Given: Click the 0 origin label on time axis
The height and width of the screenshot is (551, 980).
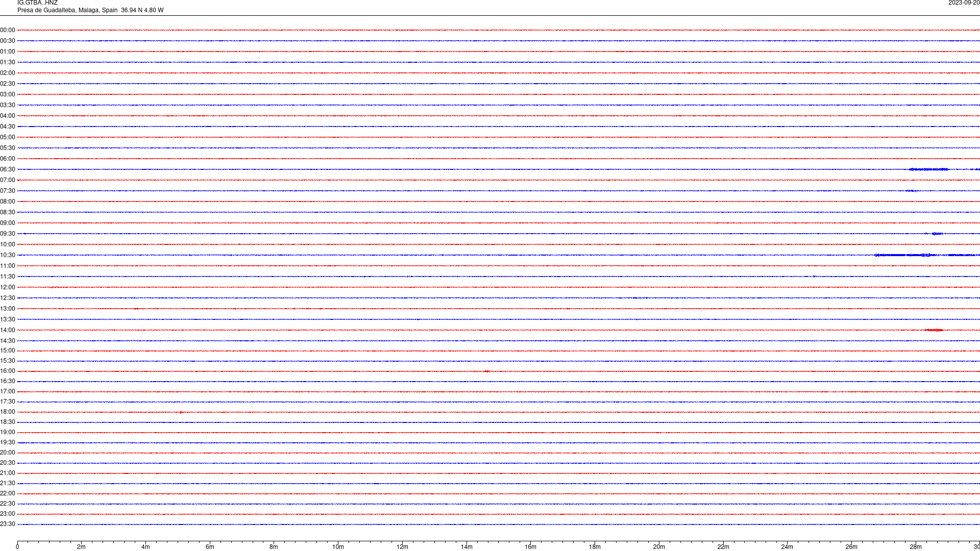Looking at the screenshot, I should (17, 547).
